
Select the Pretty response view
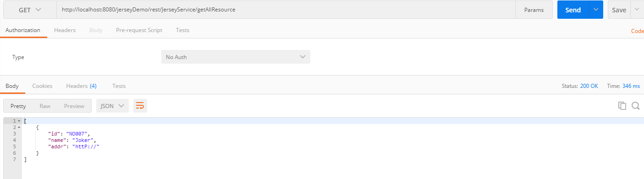pyautogui.click(x=18, y=106)
